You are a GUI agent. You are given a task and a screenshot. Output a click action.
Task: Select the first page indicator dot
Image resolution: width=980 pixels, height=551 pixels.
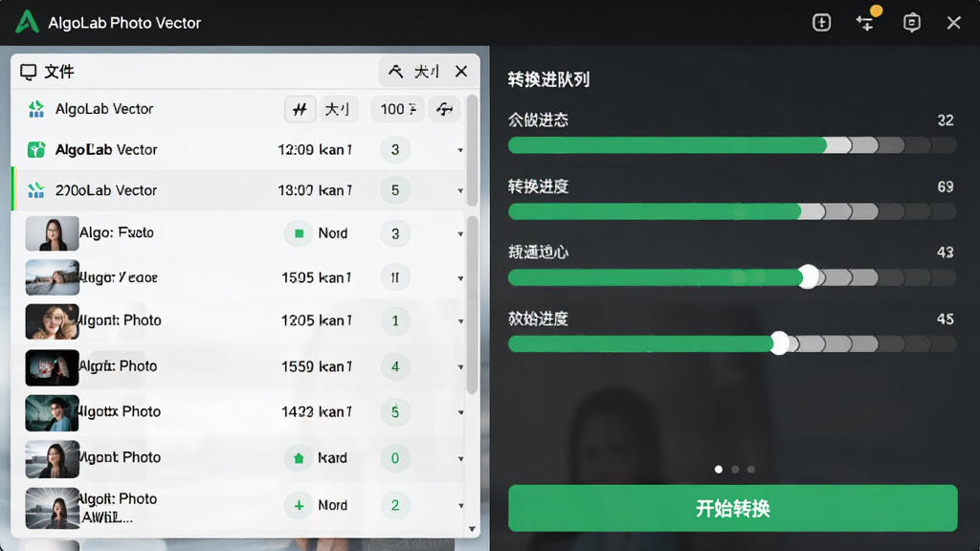click(x=718, y=469)
